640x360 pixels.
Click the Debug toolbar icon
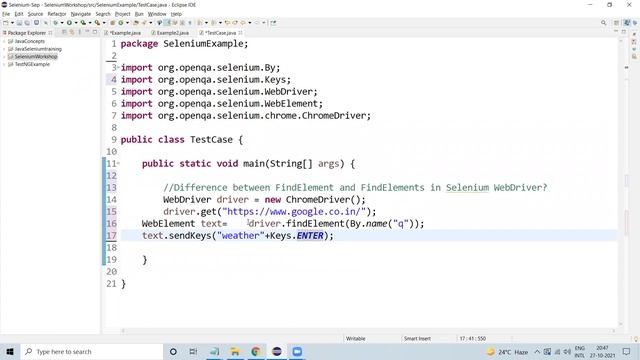click(56, 23)
